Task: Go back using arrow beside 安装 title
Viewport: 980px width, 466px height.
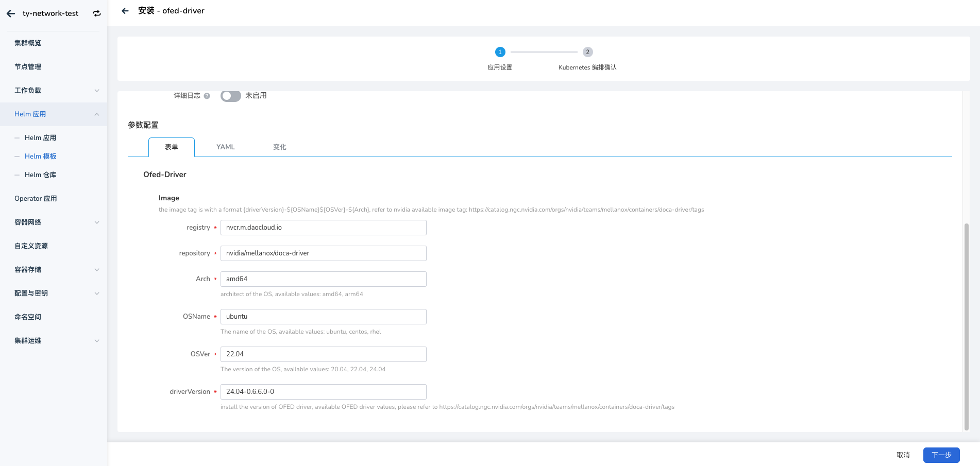Action: point(125,11)
